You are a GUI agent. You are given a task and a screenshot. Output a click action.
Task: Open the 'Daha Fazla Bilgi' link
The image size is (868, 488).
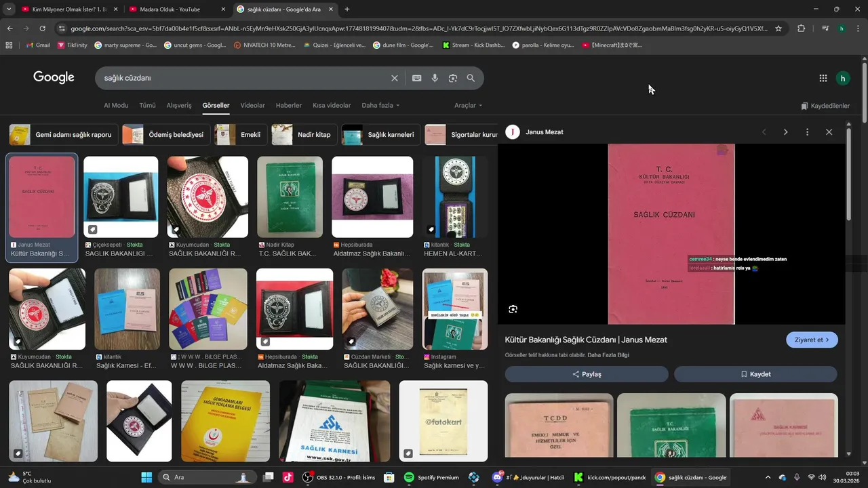pos(608,355)
